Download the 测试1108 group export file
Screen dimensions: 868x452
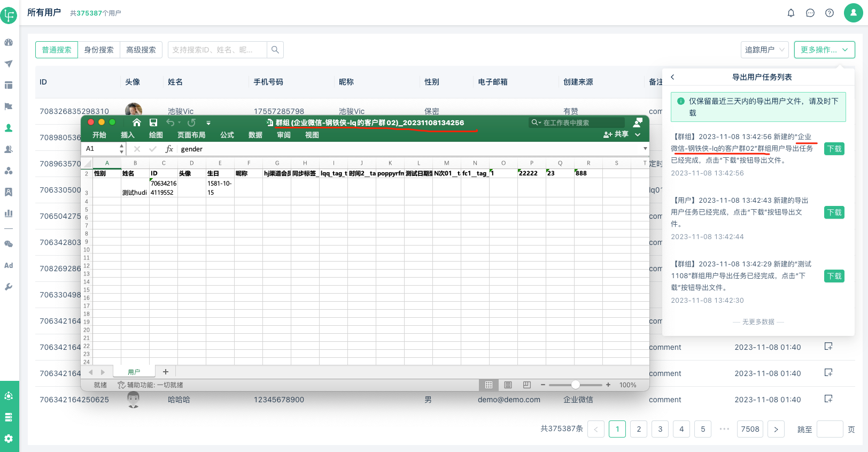(834, 276)
